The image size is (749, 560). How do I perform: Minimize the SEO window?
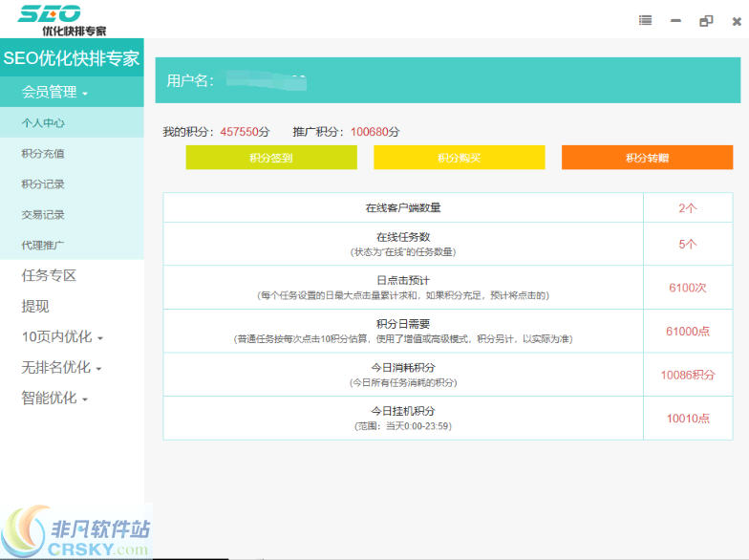click(675, 21)
